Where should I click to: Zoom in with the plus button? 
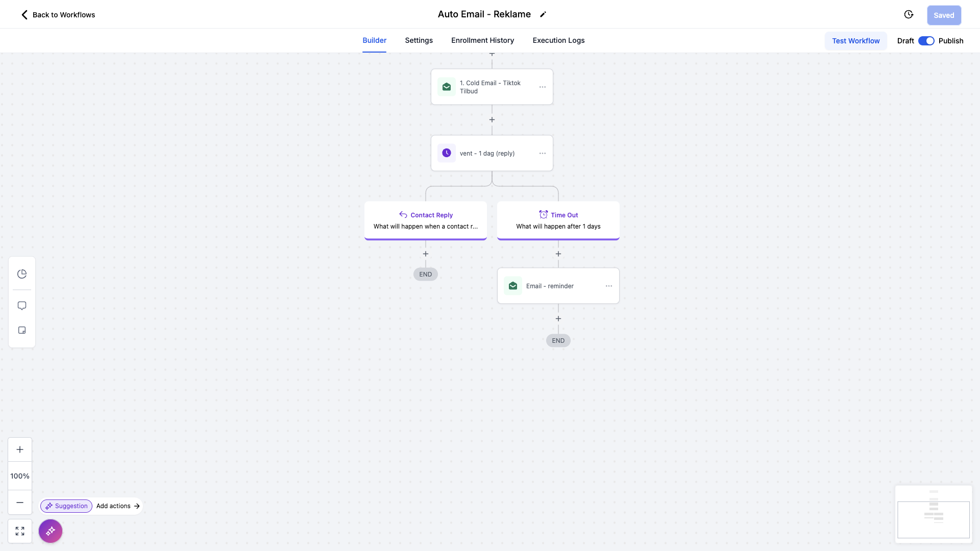(x=20, y=449)
